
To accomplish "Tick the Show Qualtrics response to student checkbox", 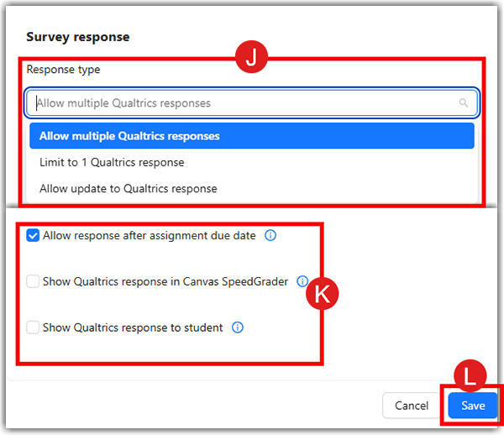I will pos(33,328).
